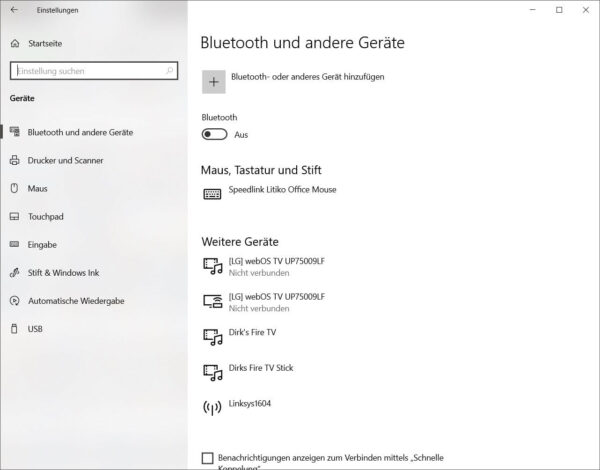
Task: Click the Drucker und Scanner printer icon
Action: coord(15,160)
